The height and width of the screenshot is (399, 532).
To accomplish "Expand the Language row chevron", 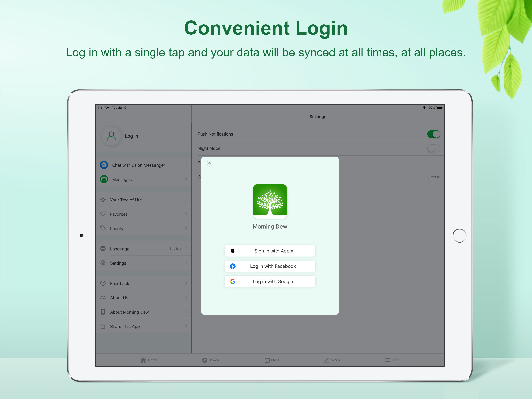I will click(186, 248).
